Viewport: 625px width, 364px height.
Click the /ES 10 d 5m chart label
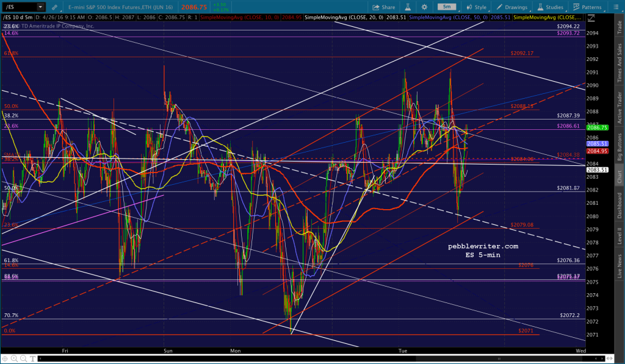pos(18,18)
